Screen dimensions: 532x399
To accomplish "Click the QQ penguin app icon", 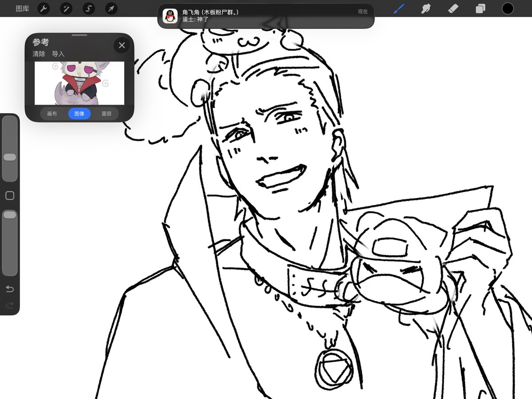I will (x=170, y=16).
